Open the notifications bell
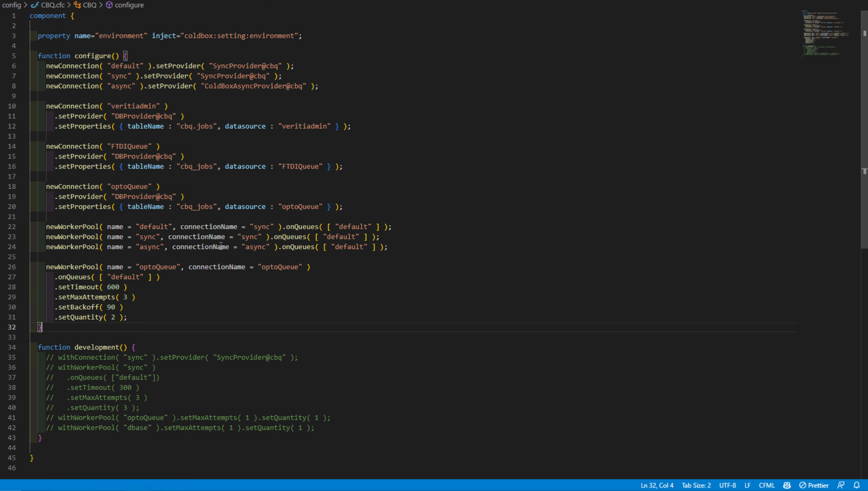This screenshot has height=491, width=868. pyautogui.click(x=857, y=485)
